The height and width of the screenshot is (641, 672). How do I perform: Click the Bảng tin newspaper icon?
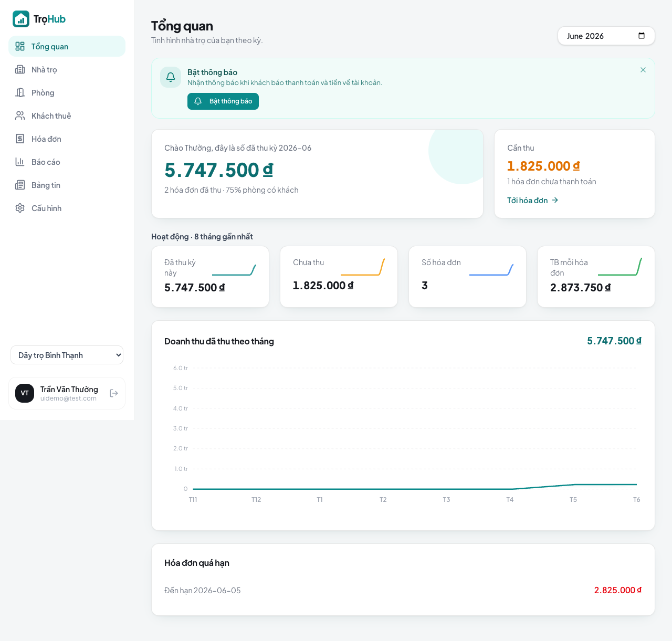tap(20, 185)
